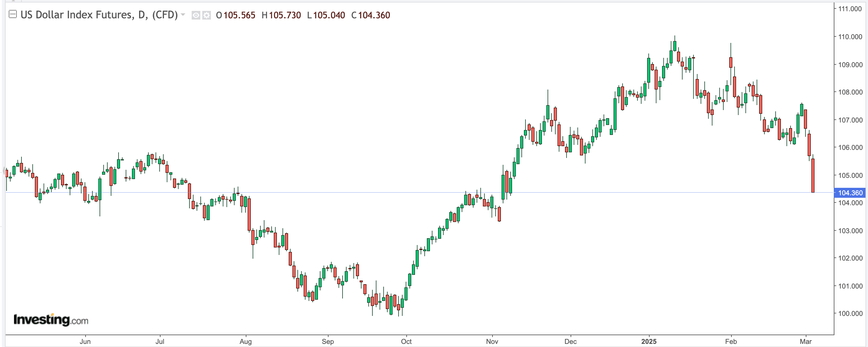
Task: Select the 111.000 price axis label
Action: click(x=851, y=9)
